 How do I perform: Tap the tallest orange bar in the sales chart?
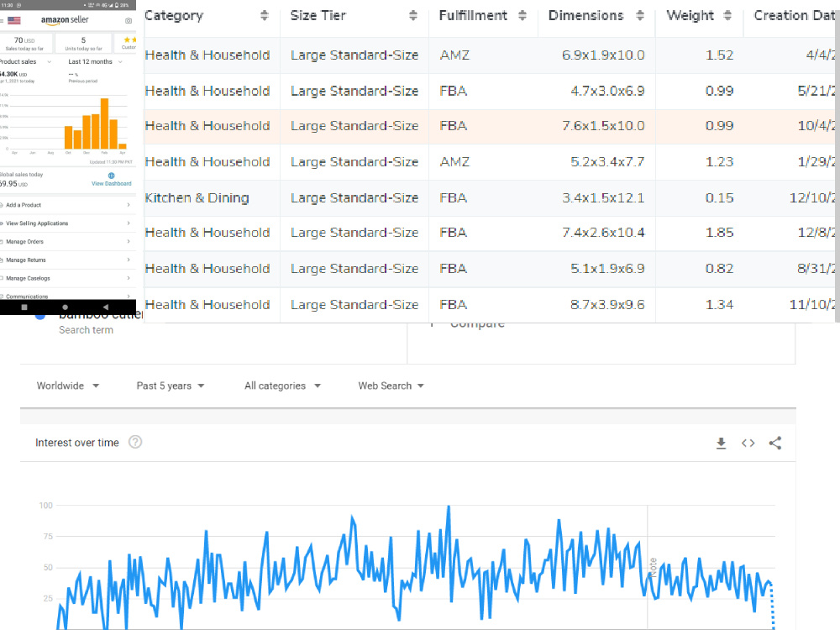point(104,123)
